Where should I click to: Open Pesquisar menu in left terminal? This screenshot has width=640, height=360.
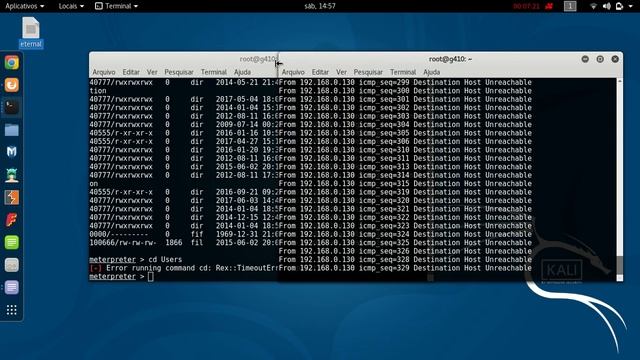(x=179, y=72)
